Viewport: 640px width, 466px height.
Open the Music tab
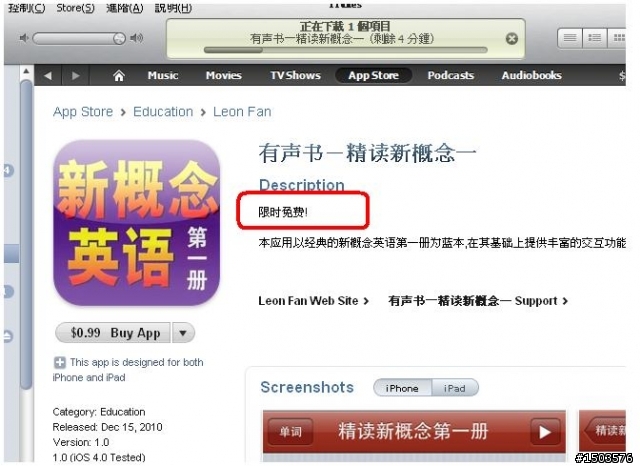click(x=163, y=75)
